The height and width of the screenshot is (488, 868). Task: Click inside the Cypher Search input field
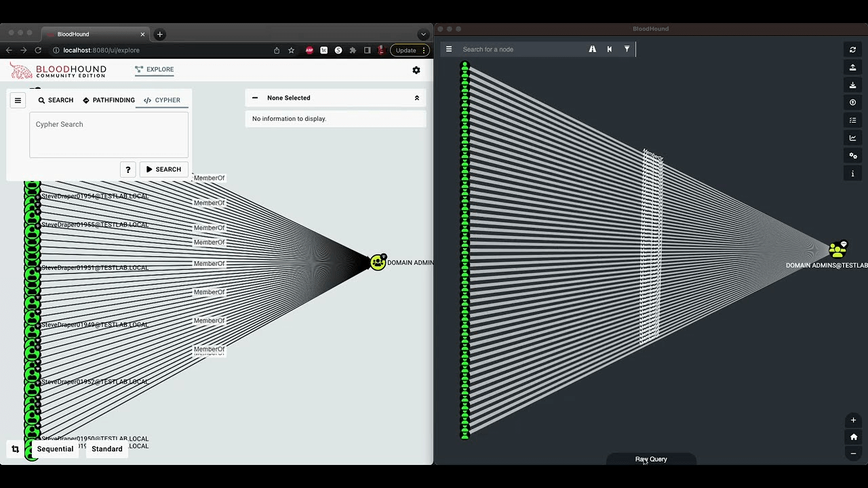click(108, 134)
